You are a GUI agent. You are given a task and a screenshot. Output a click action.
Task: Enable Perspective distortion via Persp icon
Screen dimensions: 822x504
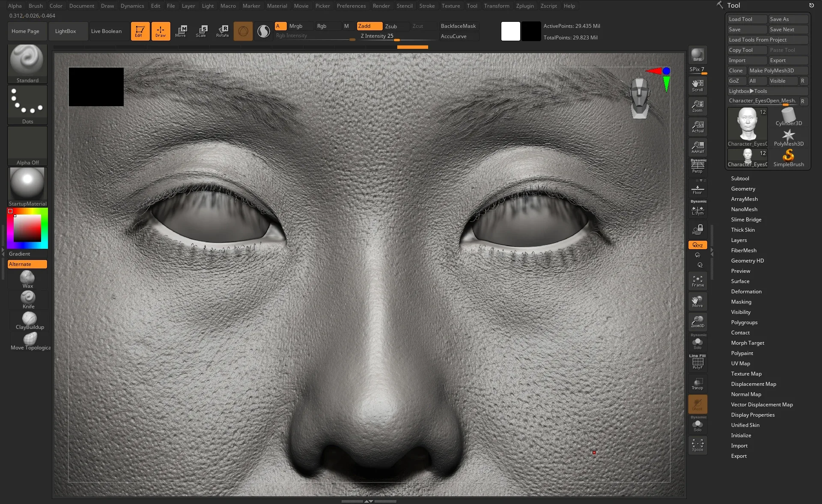697,167
